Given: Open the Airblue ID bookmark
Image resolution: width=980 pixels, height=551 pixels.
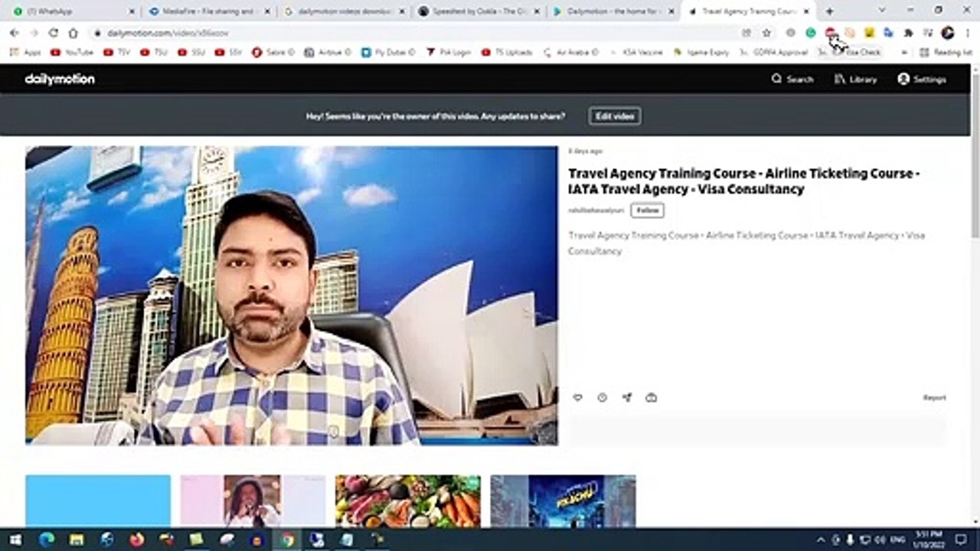Looking at the screenshot, I should tap(328, 53).
